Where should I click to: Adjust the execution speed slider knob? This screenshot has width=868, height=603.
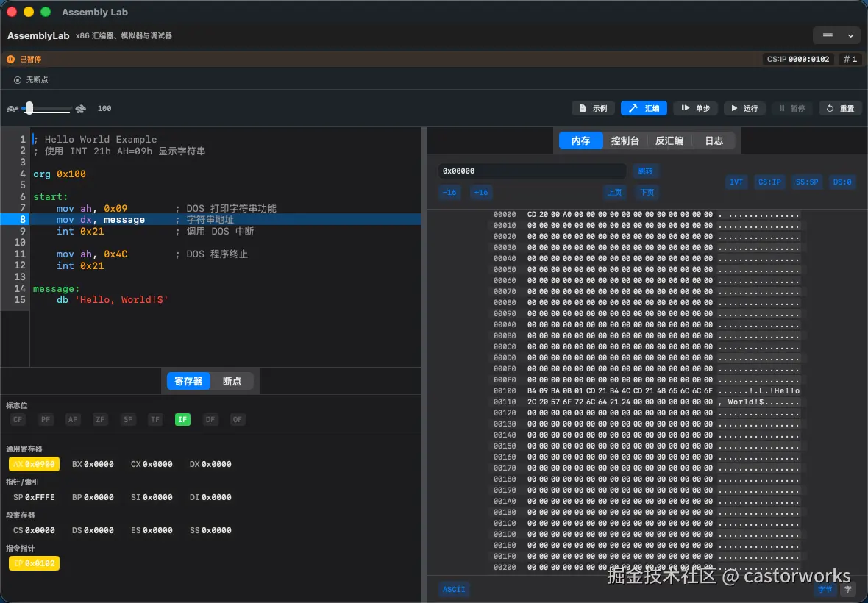[x=29, y=108]
